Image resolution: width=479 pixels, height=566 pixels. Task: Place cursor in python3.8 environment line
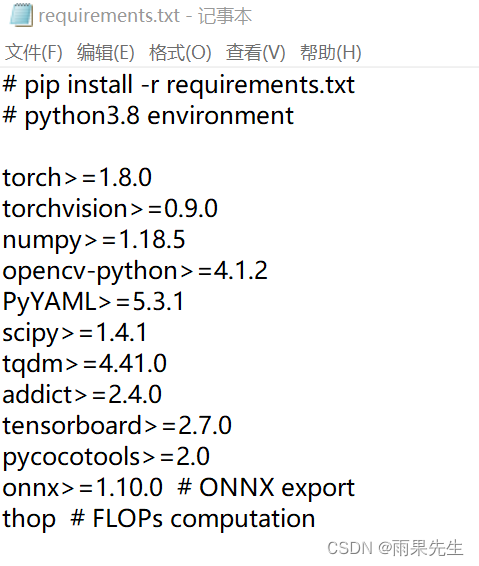(148, 116)
